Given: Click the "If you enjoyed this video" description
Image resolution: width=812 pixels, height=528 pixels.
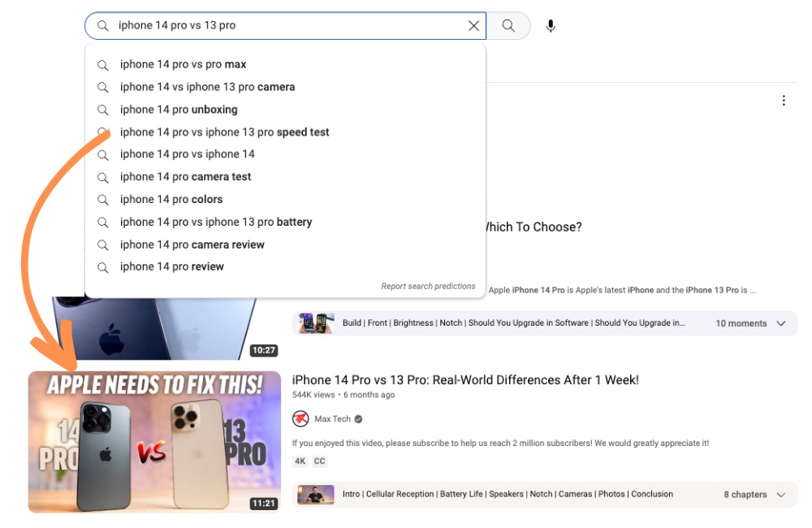Looking at the screenshot, I should (500, 443).
